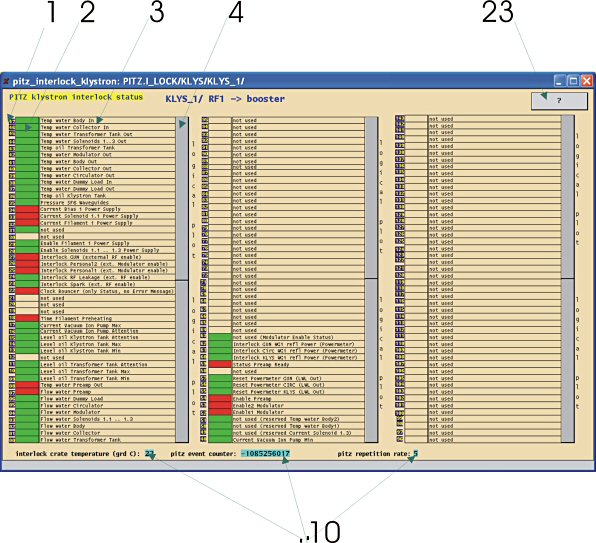Click 'Enable2 Modulator' label
596x543 pixels.
click(258, 405)
